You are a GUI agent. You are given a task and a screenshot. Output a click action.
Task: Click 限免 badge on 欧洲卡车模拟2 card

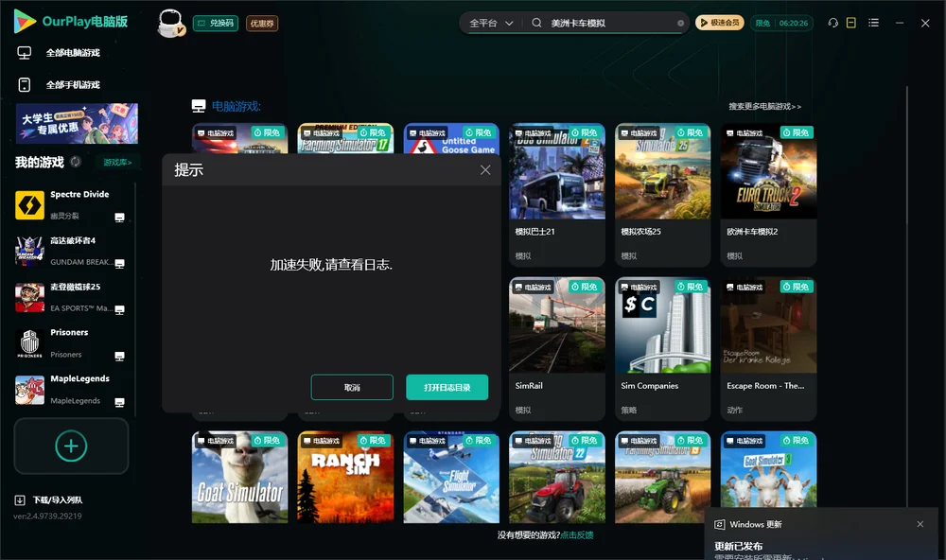click(797, 132)
